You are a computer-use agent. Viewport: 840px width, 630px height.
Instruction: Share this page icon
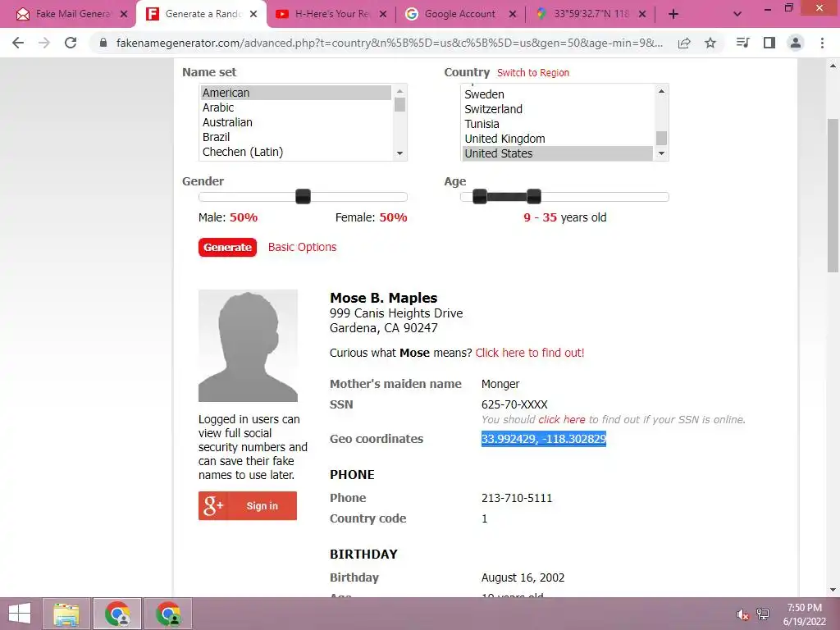coord(684,43)
